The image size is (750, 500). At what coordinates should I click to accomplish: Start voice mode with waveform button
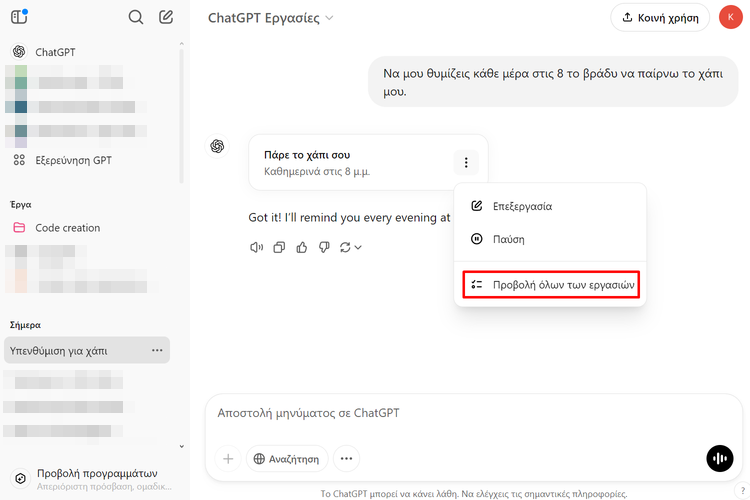(720, 458)
